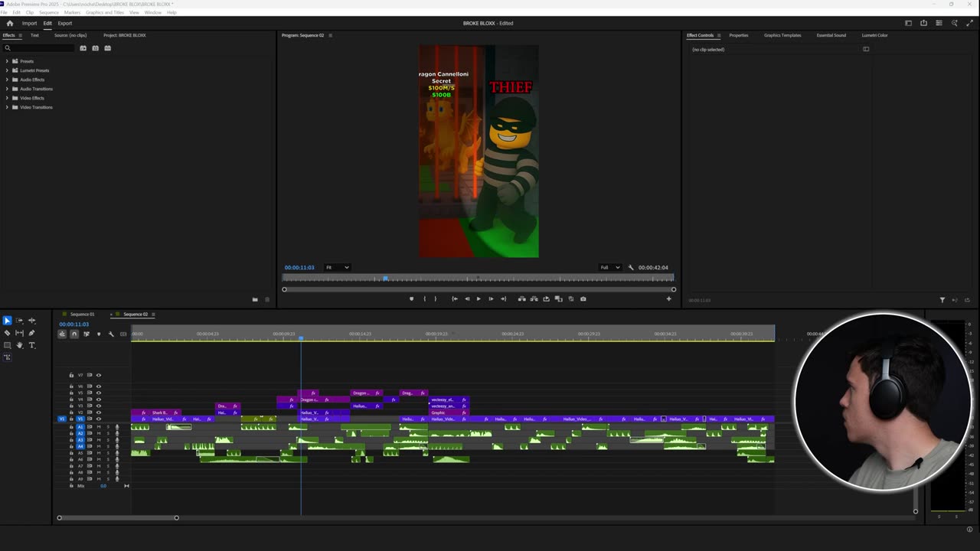Select the Slip tool
Viewport: 980px width, 551px height.
(20, 333)
